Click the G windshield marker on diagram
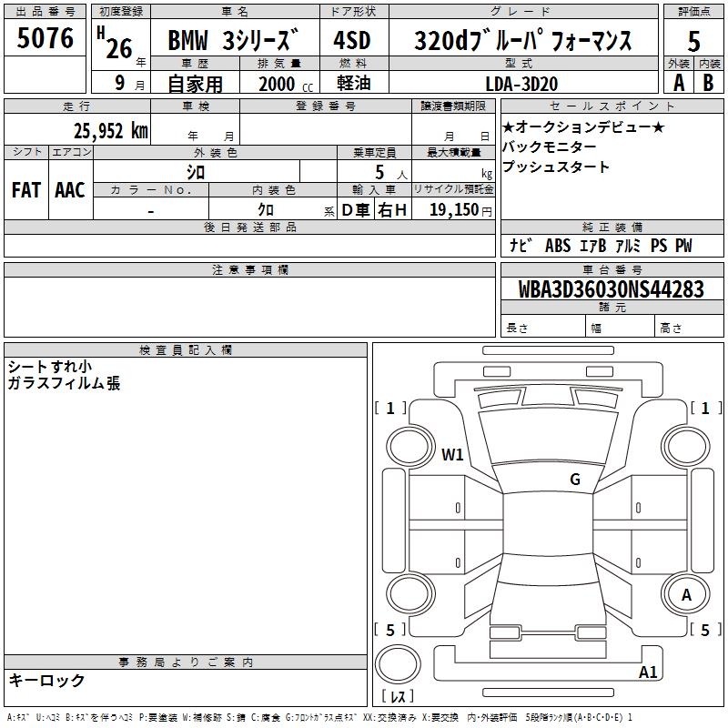The height and width of the screenshot is (728, 728). click(574, 480)
